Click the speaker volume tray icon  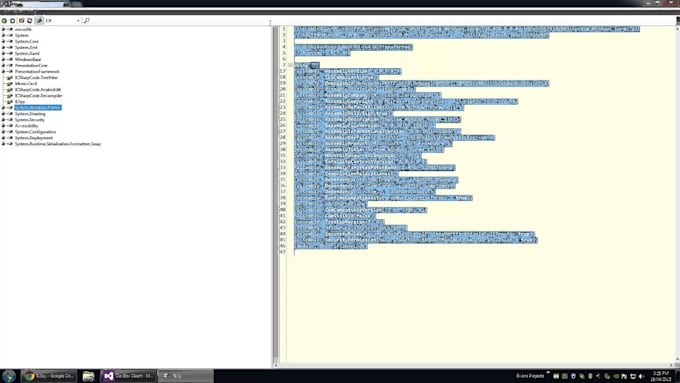click(641, 376)
